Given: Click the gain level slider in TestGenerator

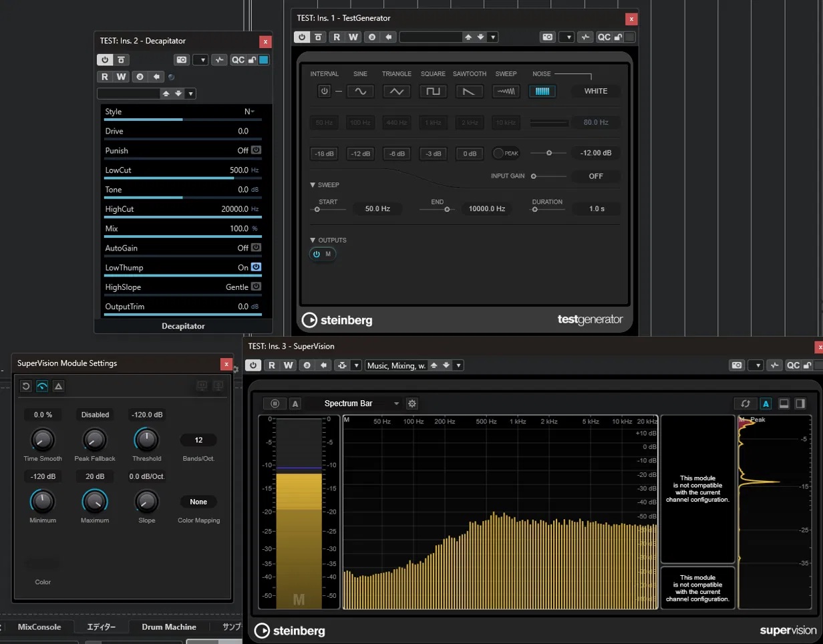Looking at the screenshot, I should 548,153.
